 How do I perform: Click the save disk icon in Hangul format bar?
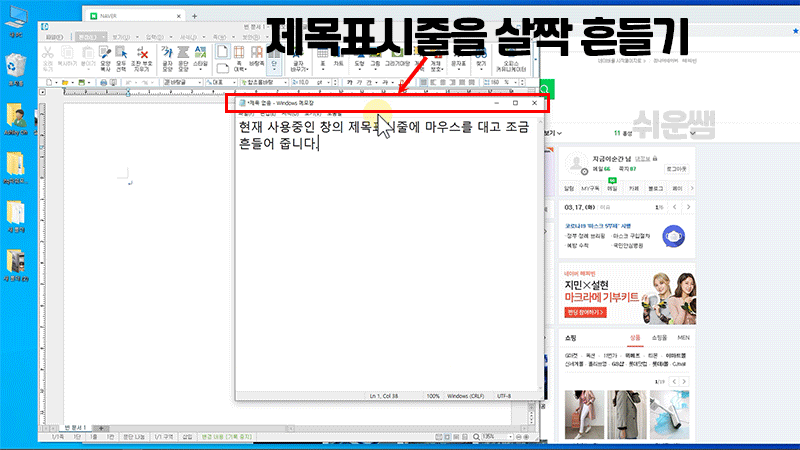pos(81,82)
